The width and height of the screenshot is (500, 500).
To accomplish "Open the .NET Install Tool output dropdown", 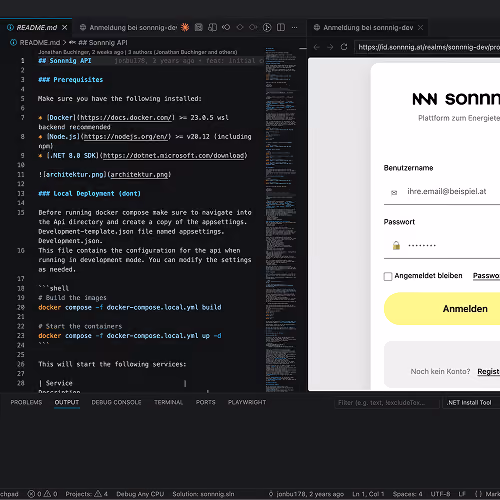I will pyautogui.click(x=471, y=403).
